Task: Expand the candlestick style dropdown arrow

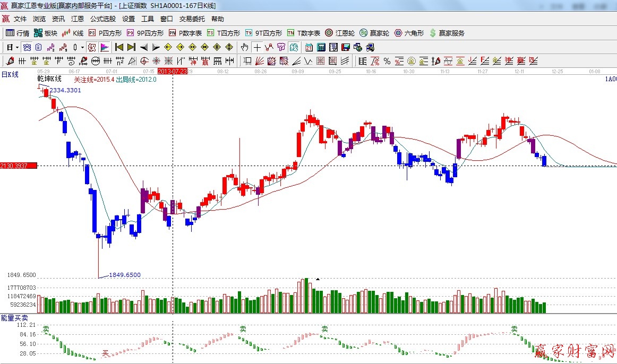Action: 82,47
